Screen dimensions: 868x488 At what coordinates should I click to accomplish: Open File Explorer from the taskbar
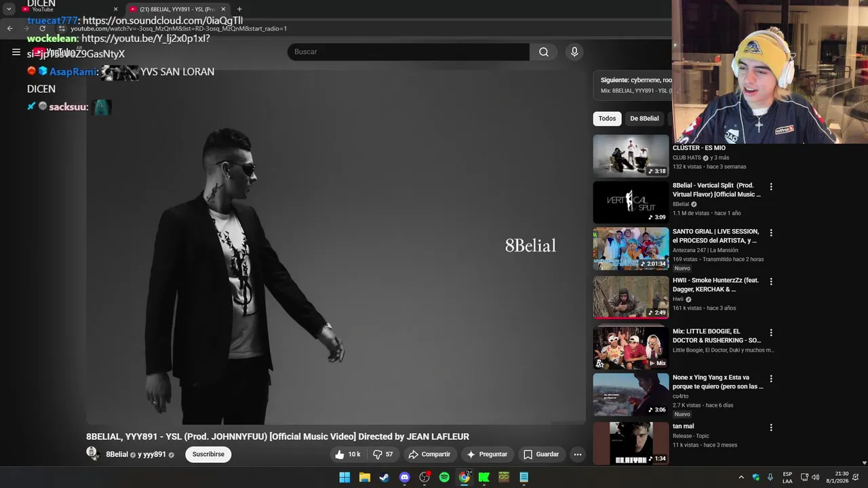[364, 477]
